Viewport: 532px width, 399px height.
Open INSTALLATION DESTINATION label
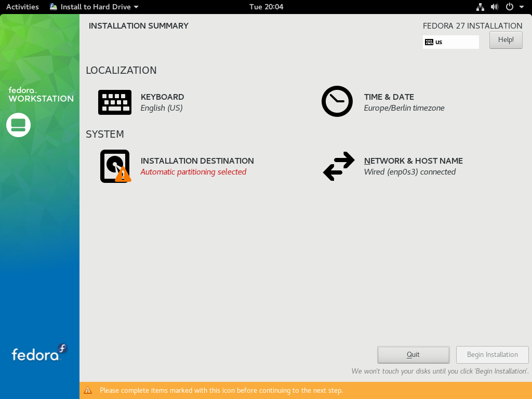[x=197, y=161]
